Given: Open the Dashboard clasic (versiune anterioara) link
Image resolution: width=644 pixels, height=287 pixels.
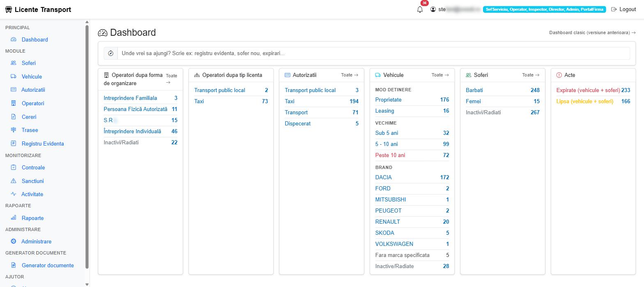Looking at the screenshot, I should 592,32.
